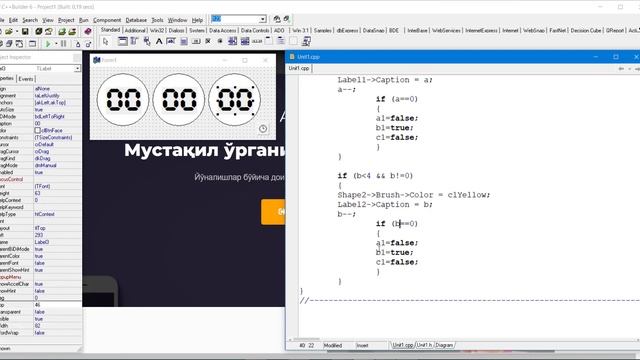The image size is (640, 360).
Task: Pick the ComboBox component icon
Action: coord(245,41)
